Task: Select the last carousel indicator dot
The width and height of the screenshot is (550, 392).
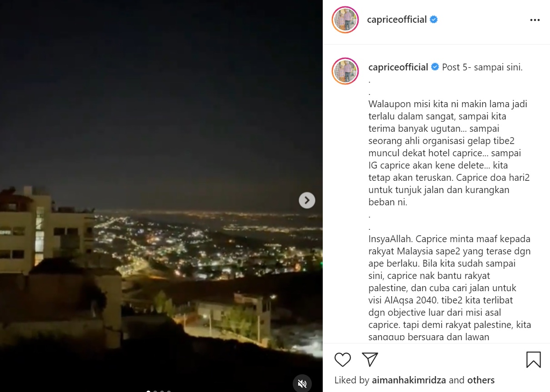Action: [x=169, y=391]
